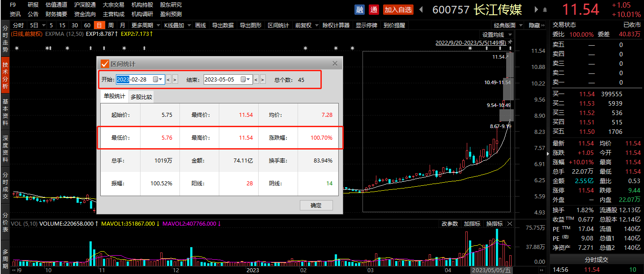Go to previous stock with left arrow
Image resolution: width=644 pixels, height=274 pixels.
tap(422, 9)
